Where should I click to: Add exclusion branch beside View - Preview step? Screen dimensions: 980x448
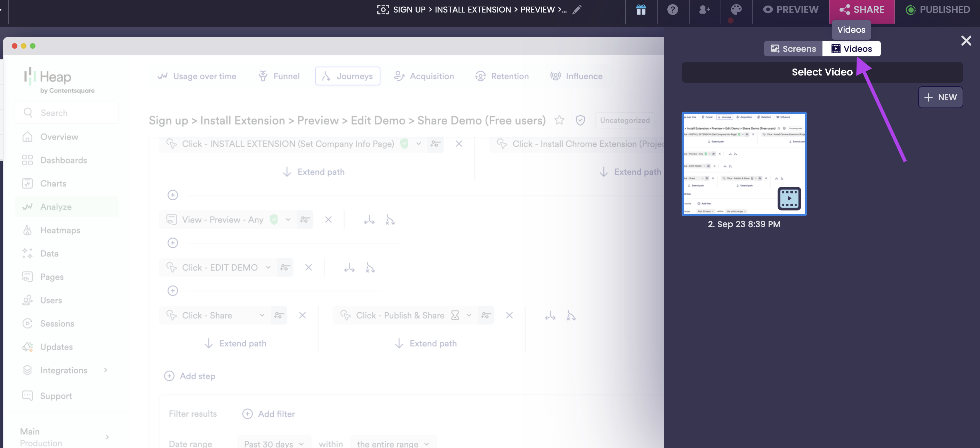[390, 219]
